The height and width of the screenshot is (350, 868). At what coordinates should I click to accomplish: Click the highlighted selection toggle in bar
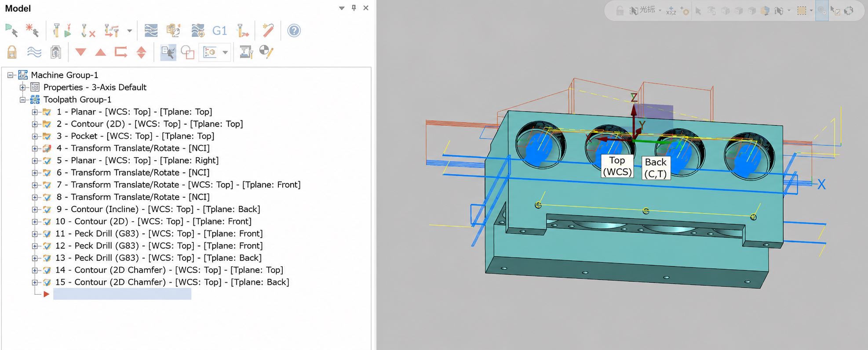(x=822, y=11)
